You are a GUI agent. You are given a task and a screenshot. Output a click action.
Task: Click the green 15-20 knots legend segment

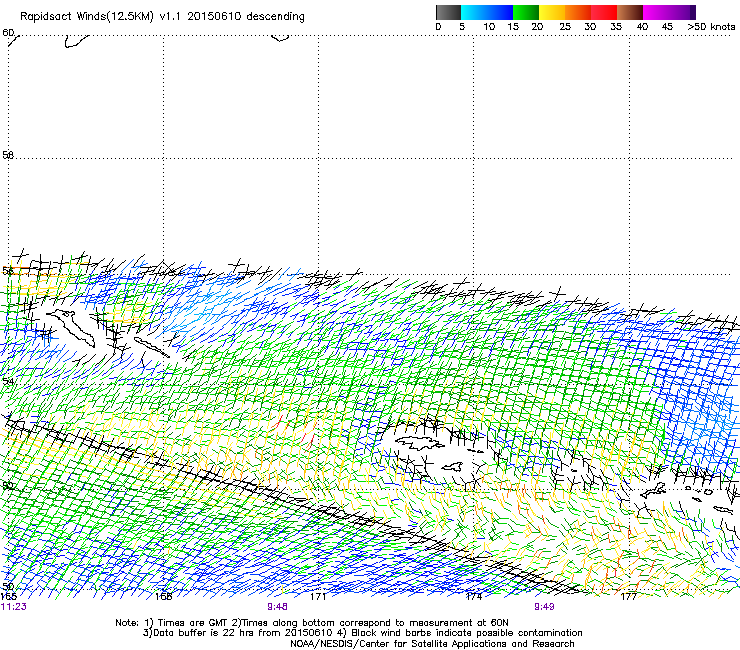pos(526,12)
